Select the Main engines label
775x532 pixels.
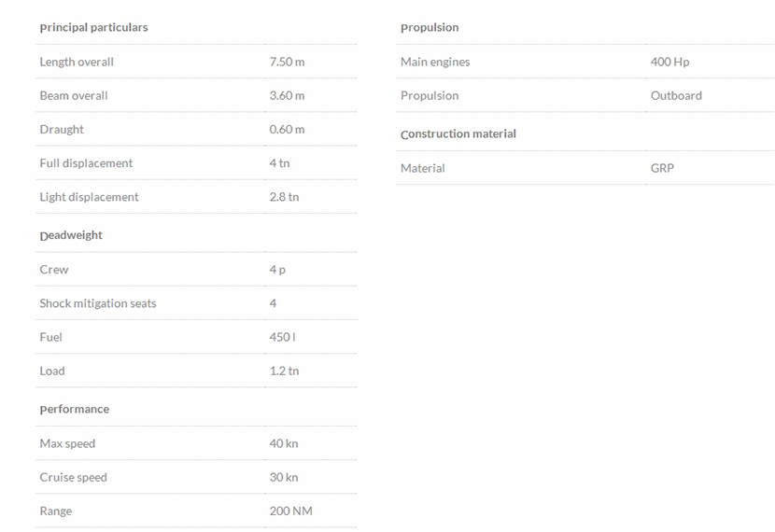click(x=435, y=62)
